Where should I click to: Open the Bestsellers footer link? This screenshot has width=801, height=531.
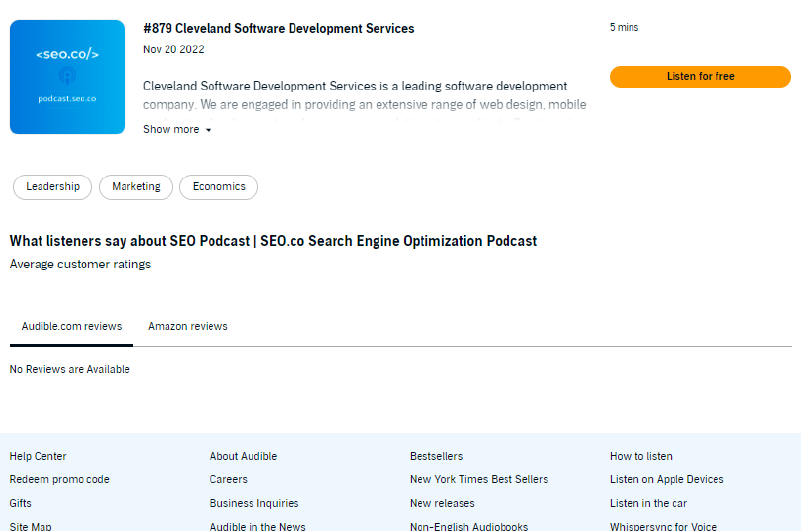tap(436, 456)
